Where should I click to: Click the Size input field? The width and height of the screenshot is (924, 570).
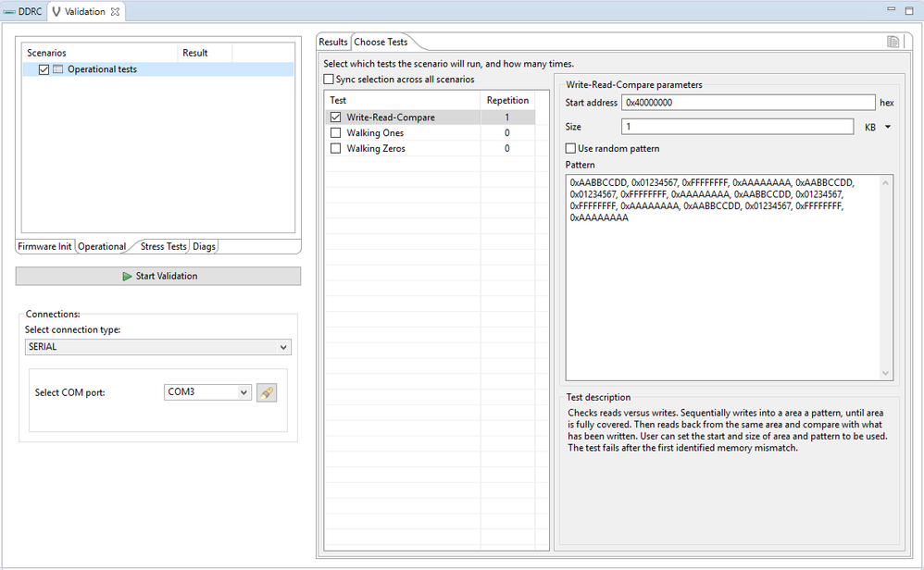737,127
